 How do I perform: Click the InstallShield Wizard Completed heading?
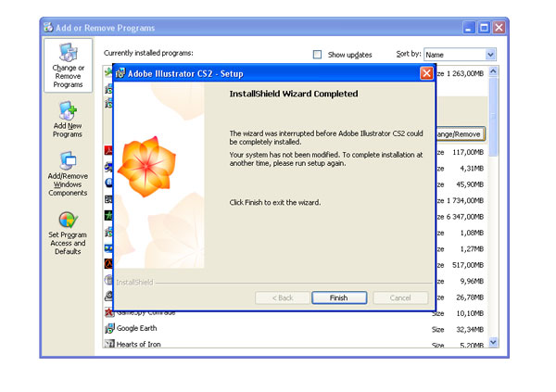click(x=294, y=94)
